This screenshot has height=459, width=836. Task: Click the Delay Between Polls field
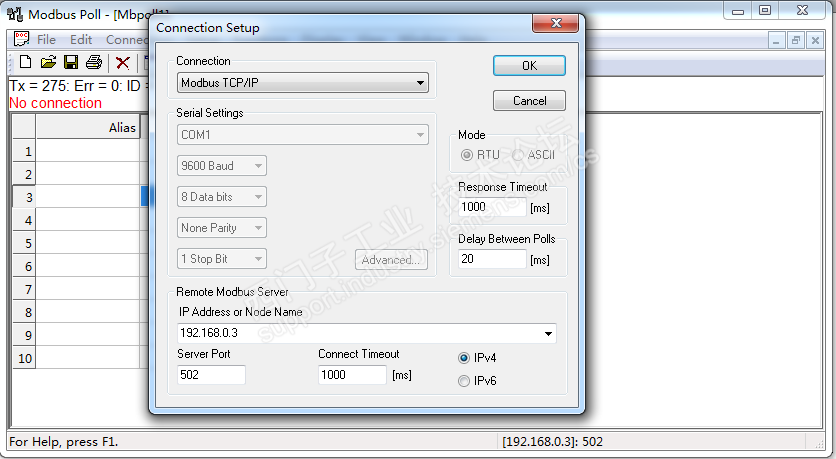[492, 259]
